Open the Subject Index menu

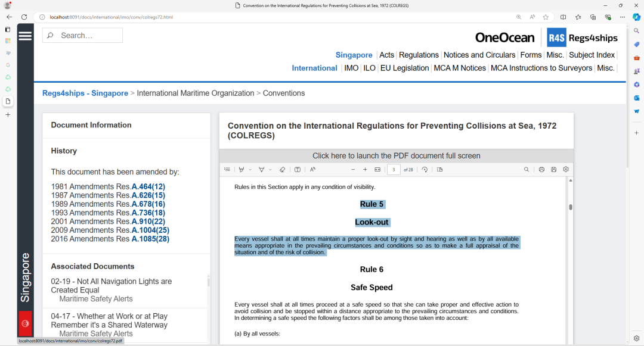coord(592,55)
